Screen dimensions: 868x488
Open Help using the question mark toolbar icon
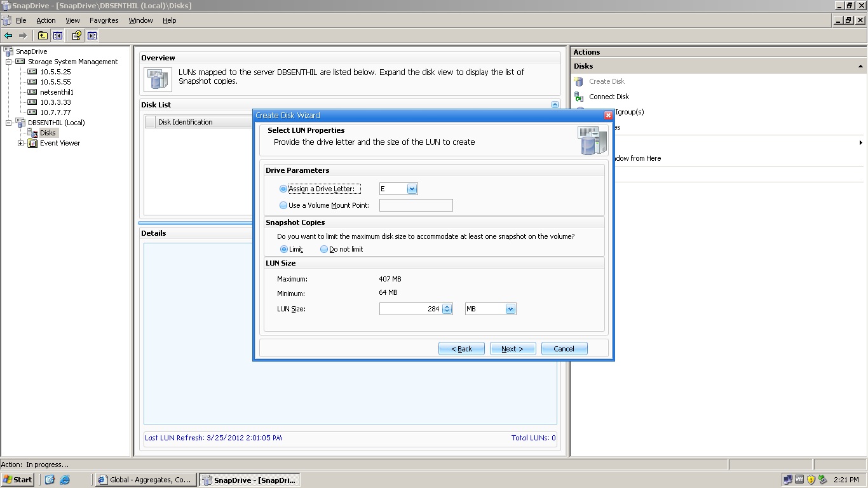[x=76, y=36]
